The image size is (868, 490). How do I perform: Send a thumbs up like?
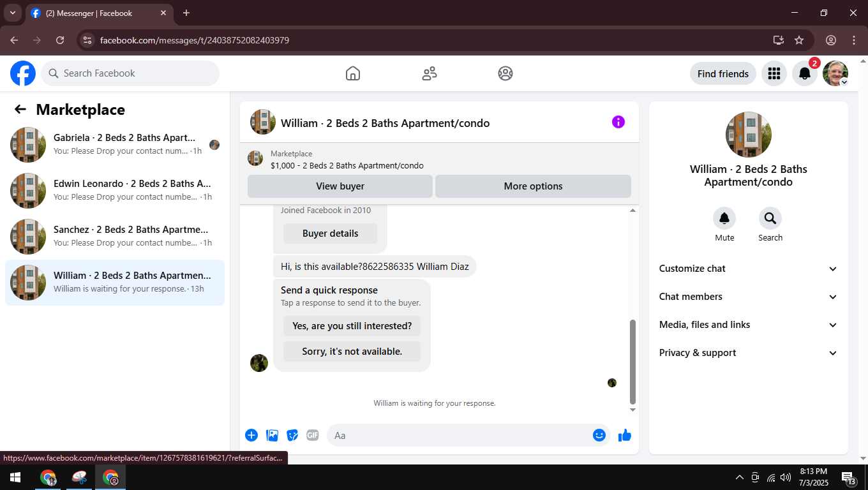(x=625, y=435)
